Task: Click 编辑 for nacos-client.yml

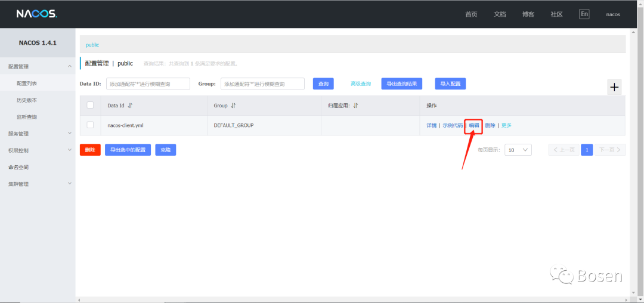Action: tap(474, 125)
